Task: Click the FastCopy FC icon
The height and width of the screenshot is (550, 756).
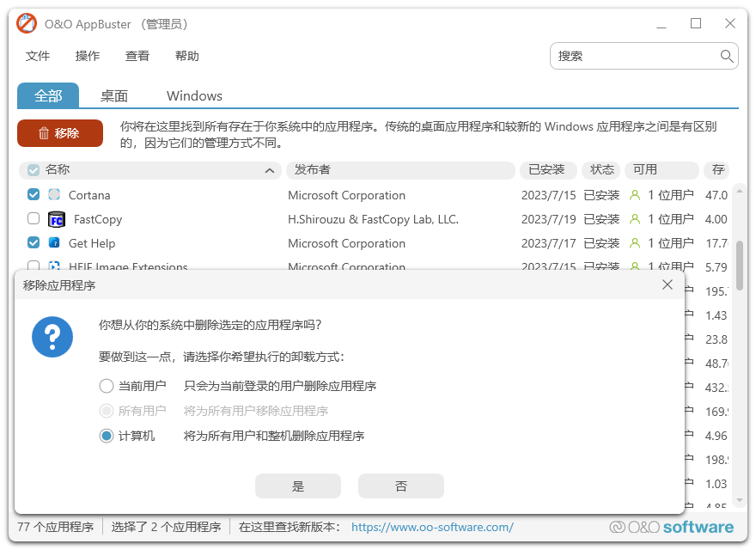Action: point(57,219)
